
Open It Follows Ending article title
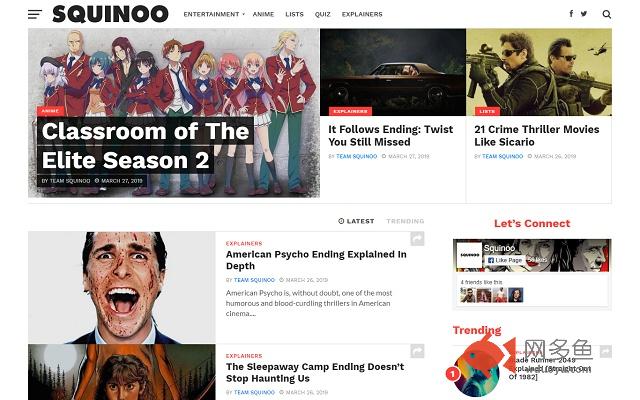click(x=391, y=136)
